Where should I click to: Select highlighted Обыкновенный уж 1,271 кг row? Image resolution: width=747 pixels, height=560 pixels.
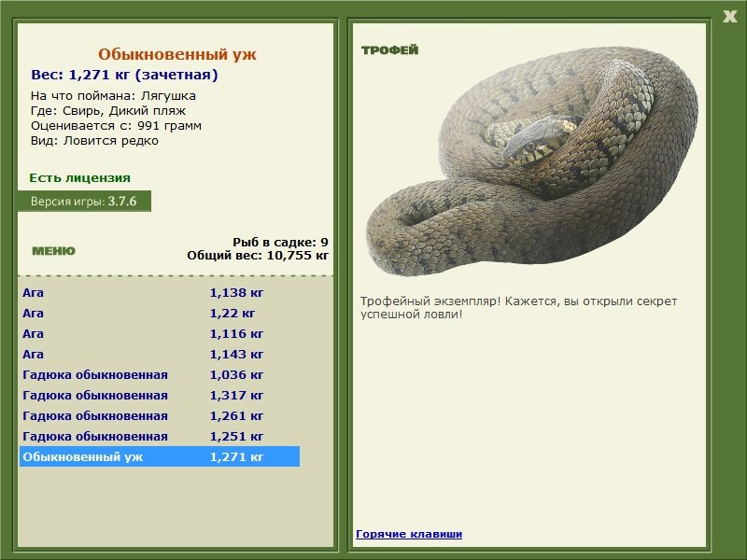click(x=160, y=456)
